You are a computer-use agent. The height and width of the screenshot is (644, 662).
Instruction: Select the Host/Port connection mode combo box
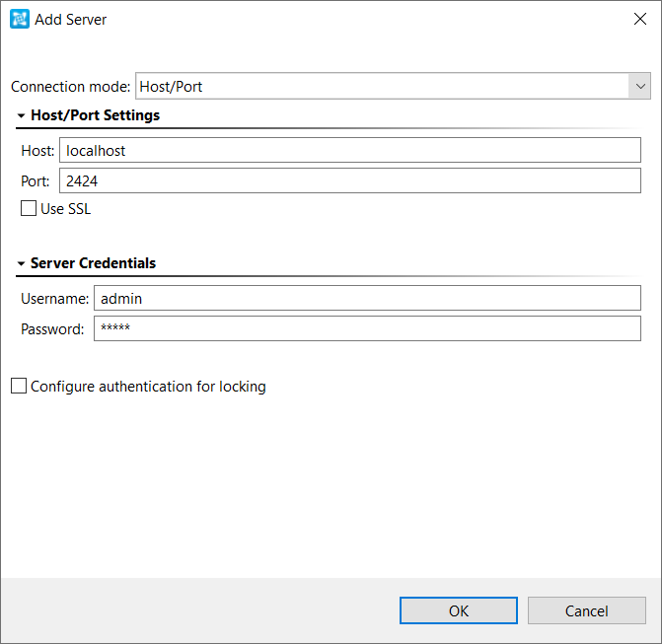click(393, 86)
